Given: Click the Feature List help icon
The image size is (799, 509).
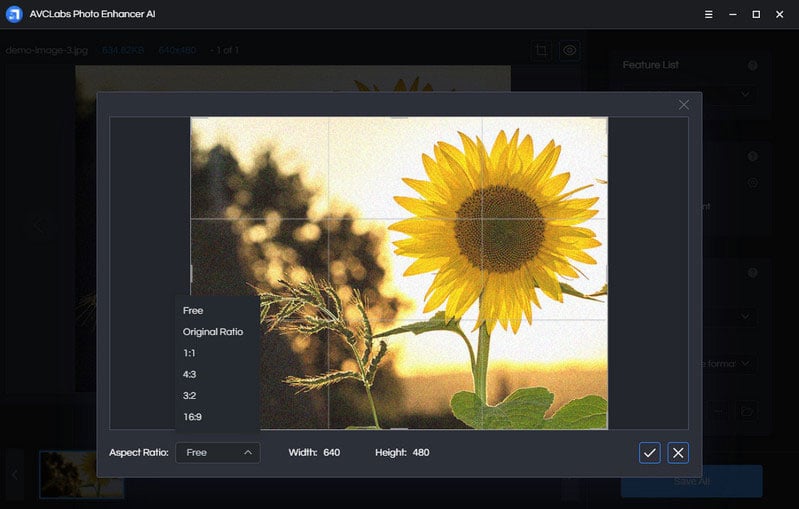Looking at the screenshot, I should (x=753, y=65).
